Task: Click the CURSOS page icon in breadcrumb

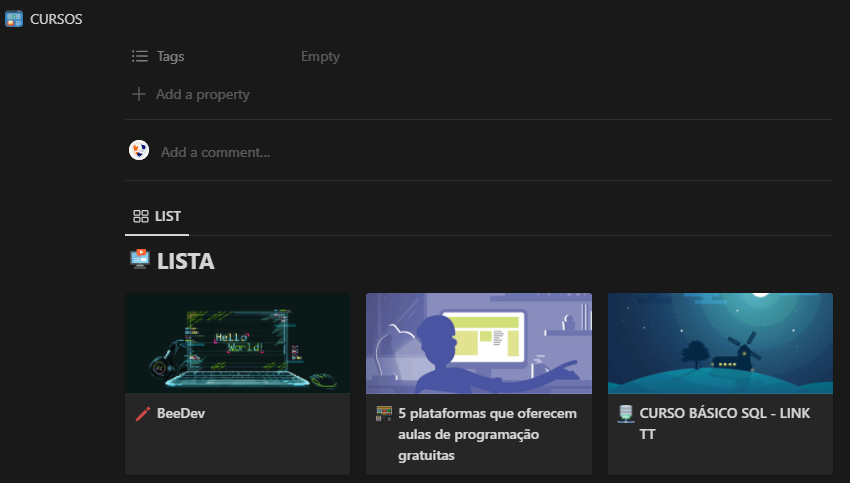Action: [x=14, y=18]
